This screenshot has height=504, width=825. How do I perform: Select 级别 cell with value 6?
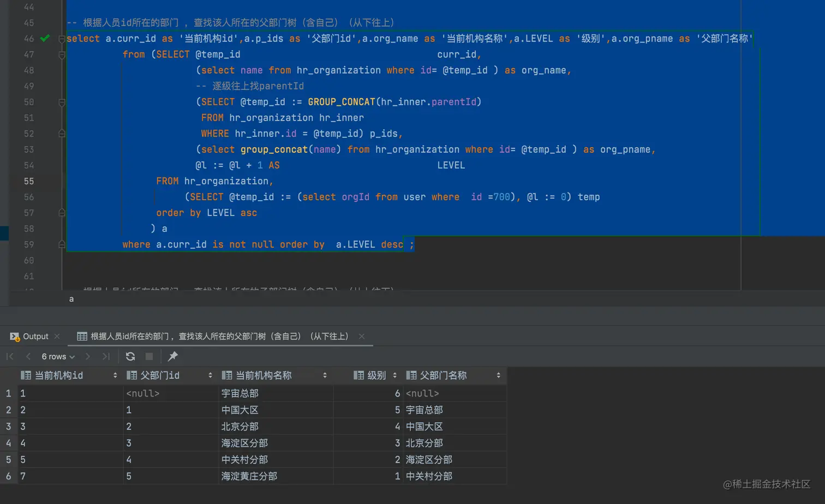(x=368, y=393)
